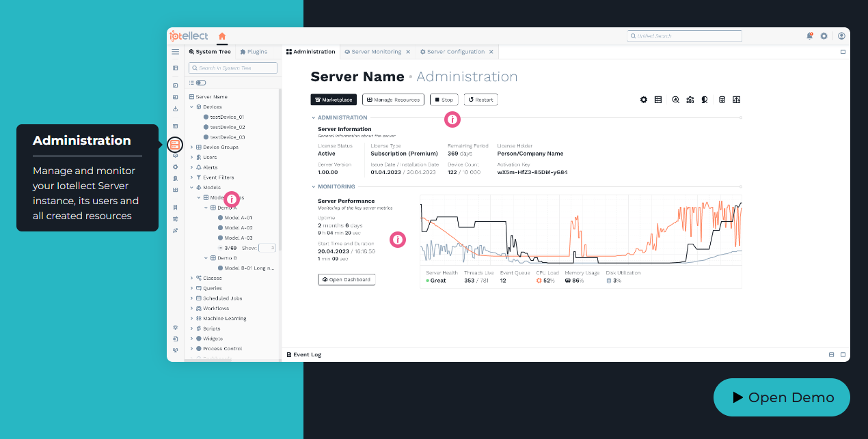Collapse the Models tree node
The image size is (868, 439).
pyautogui.click(x=192, y=188)
